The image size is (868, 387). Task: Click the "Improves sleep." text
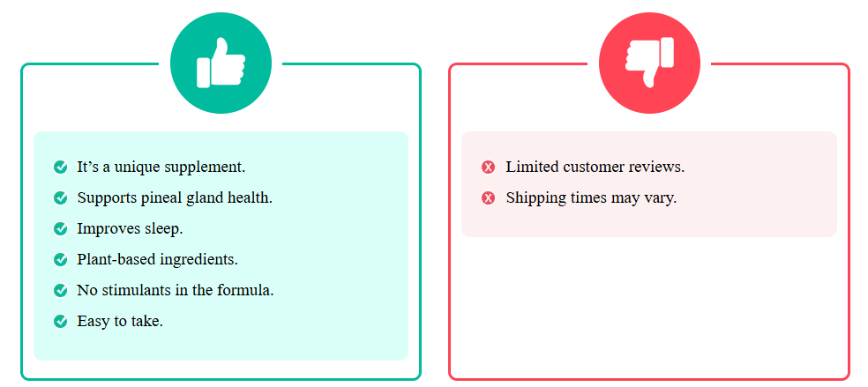coord(130,228)
